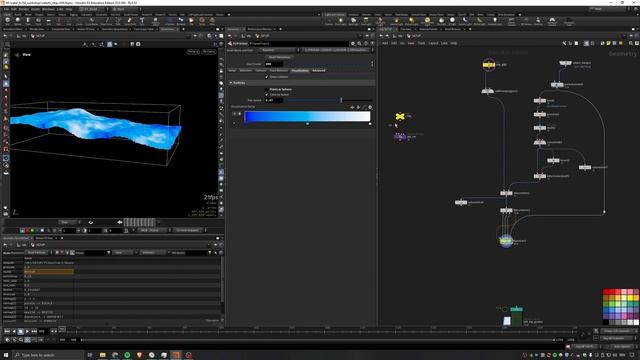Open Brave browser from the taskbar

[139, 355]
